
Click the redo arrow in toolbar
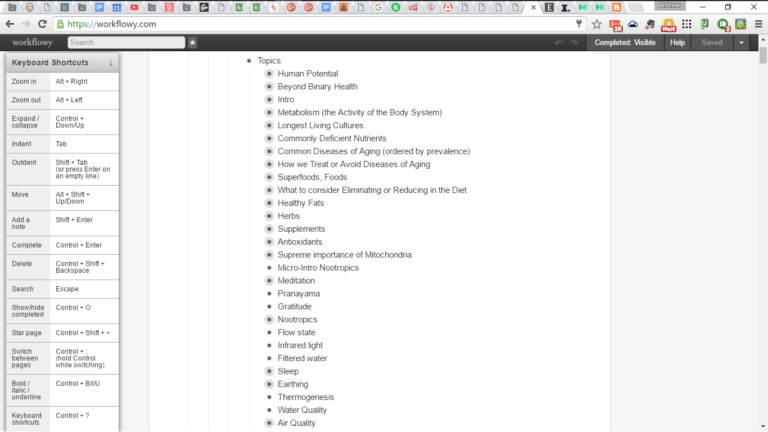point(575,43)
